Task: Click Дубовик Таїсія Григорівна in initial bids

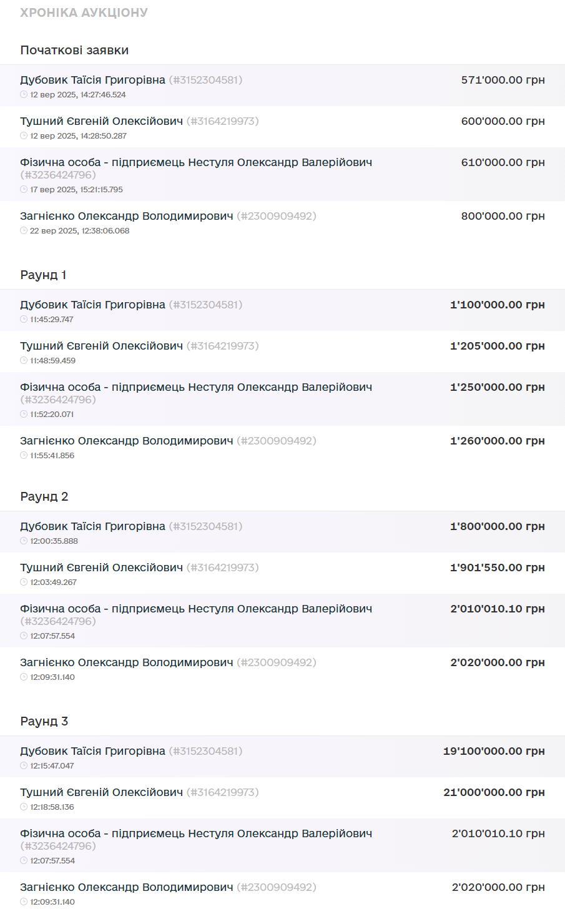Action: click(92, 80)
